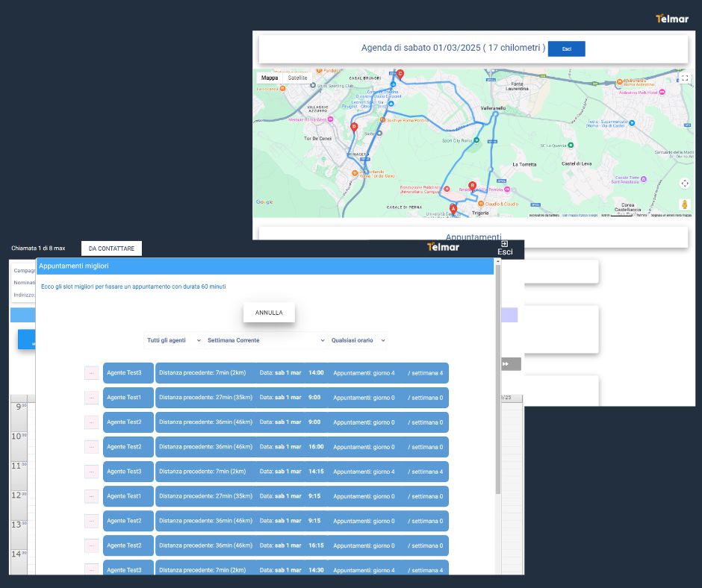Viewport: 702px width, 588px height.
Task: Open options for Agente Test2 16:00 row
Action: tap(91, 446)
